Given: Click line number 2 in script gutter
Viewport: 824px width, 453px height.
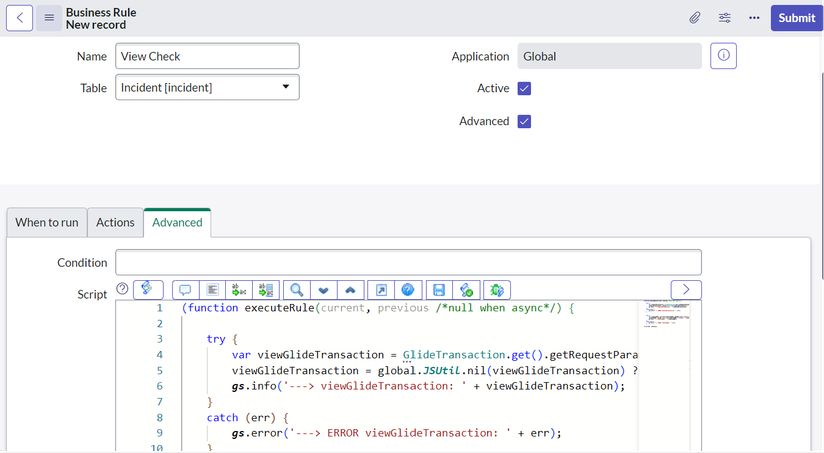Looking at the screenshot, I should [x=160, y=324].
